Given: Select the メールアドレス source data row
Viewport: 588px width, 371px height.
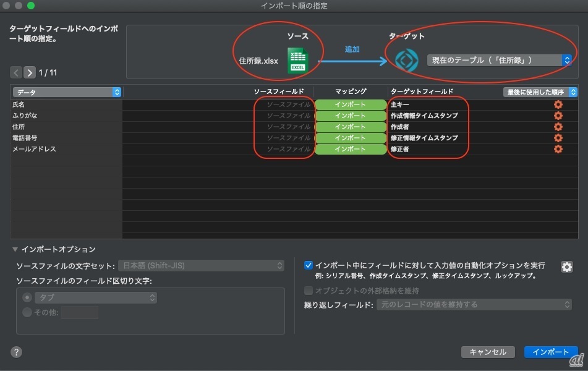Looking at the screenshot, I should (66, 149).
